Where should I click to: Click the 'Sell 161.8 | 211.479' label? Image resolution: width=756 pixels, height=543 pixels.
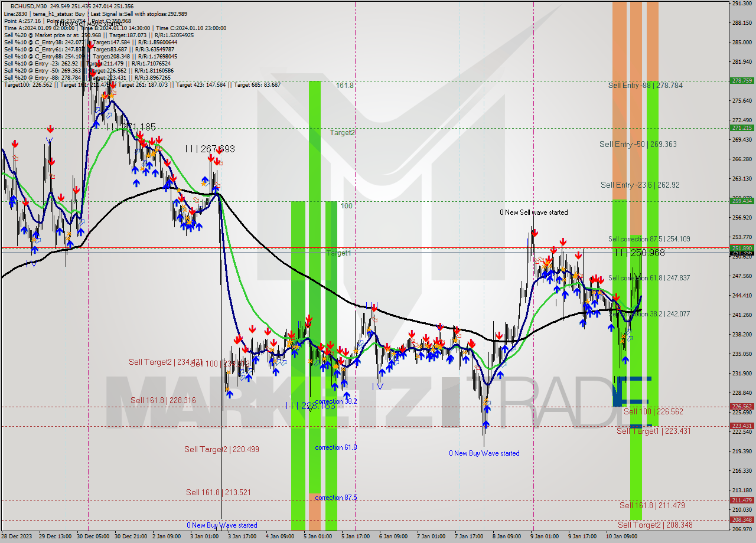point(652,505)
